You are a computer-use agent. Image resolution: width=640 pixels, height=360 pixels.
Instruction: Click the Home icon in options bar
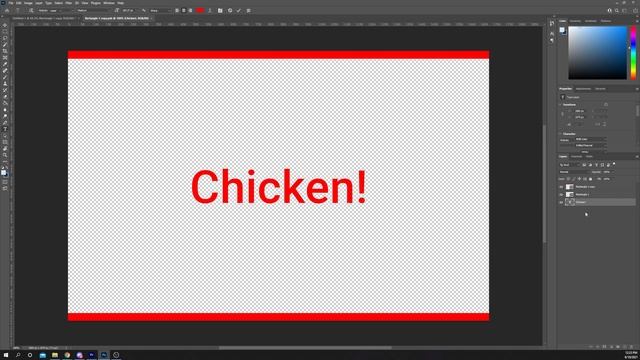tap(7, 11)
